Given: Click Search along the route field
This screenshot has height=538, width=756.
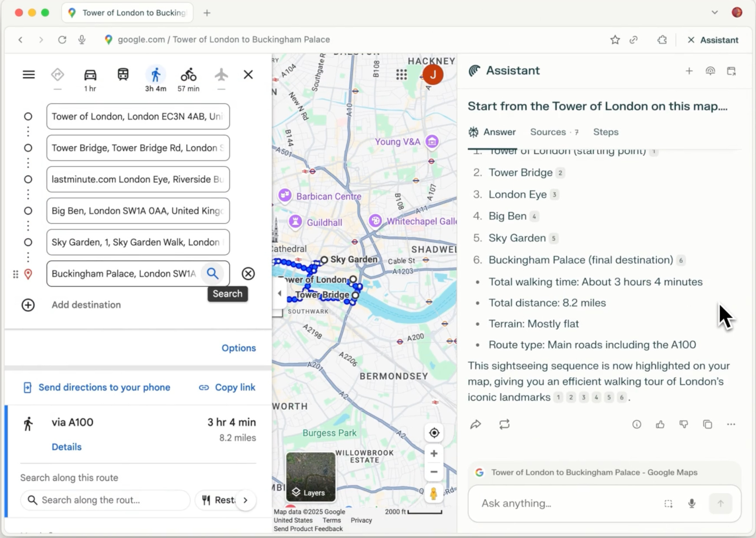Looking at the screenshot, I should point(105,500).
